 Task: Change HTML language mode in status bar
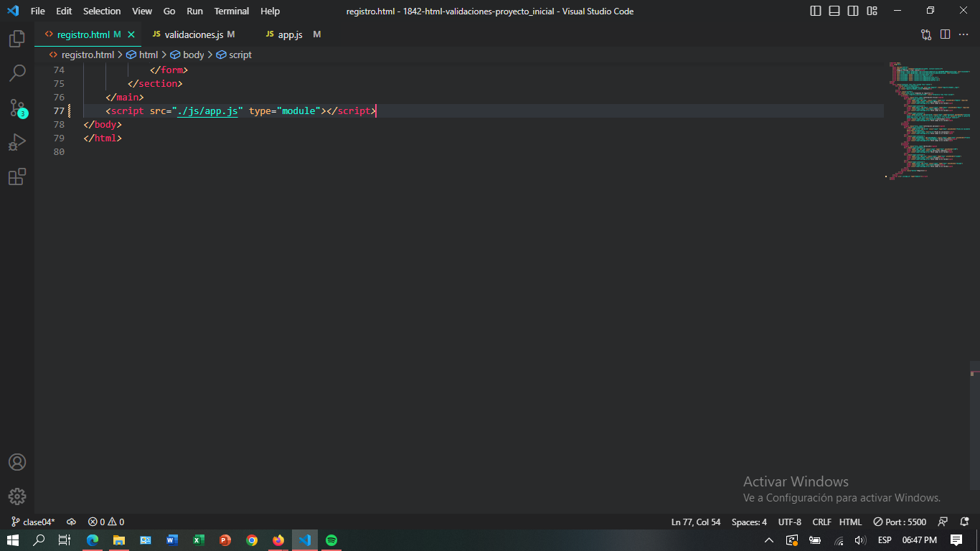tap(850, 522)
